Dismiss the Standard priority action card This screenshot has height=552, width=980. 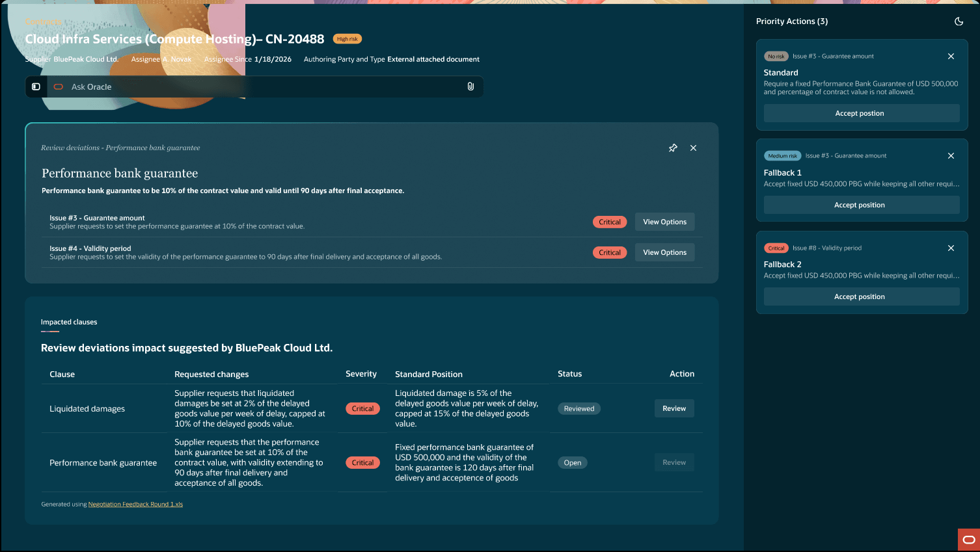(x=951, y=57)
